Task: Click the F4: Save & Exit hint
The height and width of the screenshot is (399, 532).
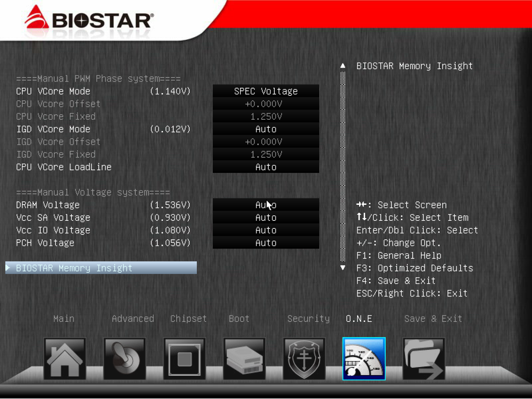Action: [396, 280]
